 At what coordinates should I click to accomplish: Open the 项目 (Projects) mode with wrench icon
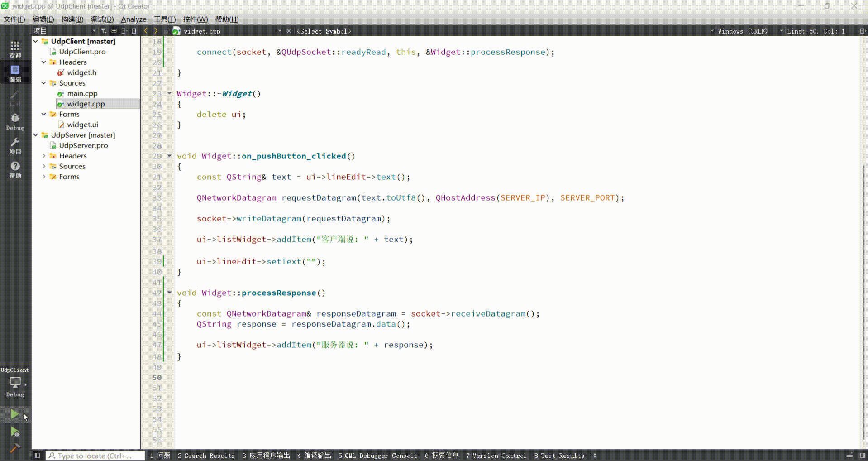[15, 145]
